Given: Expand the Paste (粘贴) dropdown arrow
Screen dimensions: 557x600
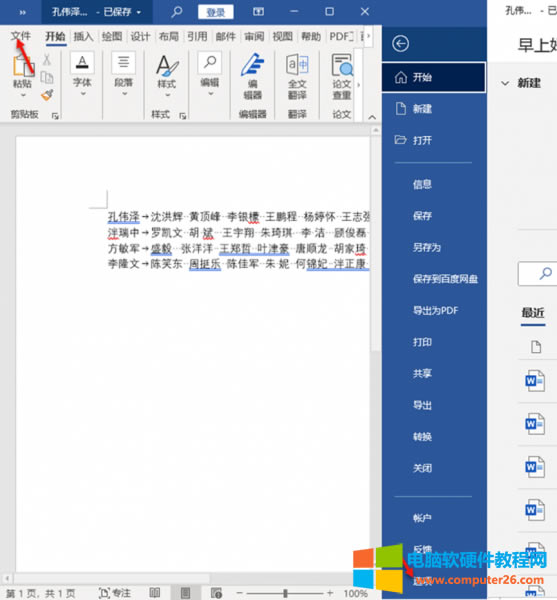Looking at the screenshot, I should click(23, 95).
